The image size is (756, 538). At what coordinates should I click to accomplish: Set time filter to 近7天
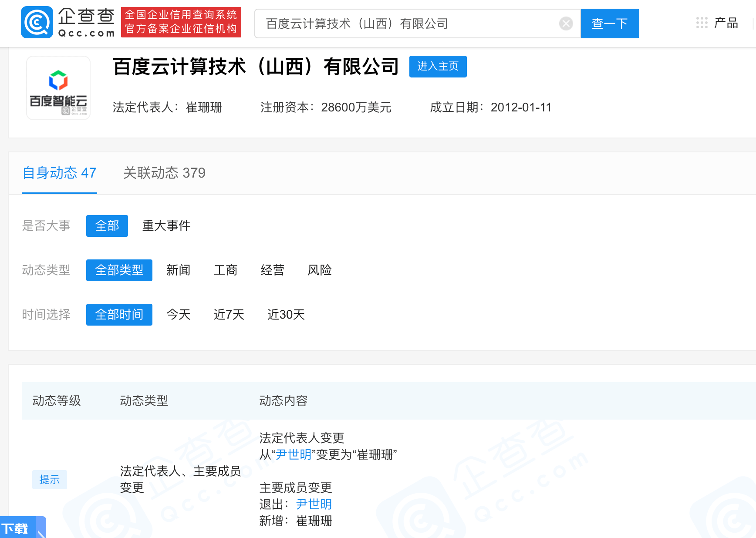[x=229, y=315]
